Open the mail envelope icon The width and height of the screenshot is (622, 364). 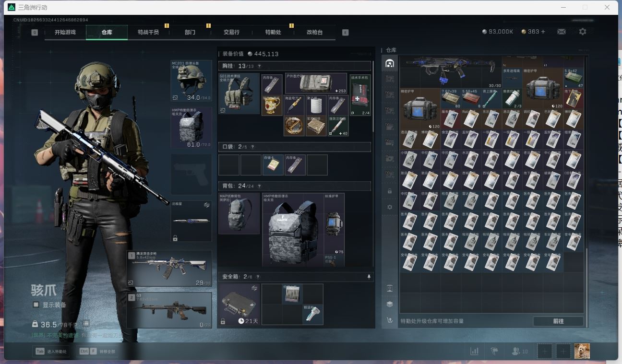(x=561, y=32)
